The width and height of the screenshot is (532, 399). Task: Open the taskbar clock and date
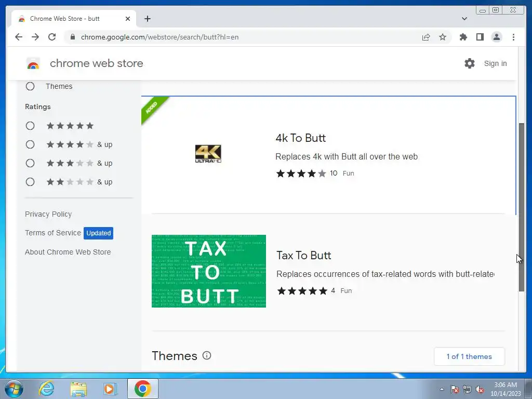(x=506, y=389)
